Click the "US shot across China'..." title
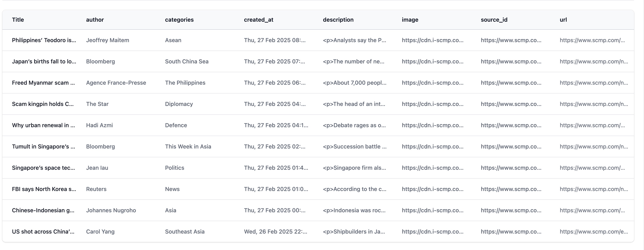 pyautogui.click(x=43, y=232)
